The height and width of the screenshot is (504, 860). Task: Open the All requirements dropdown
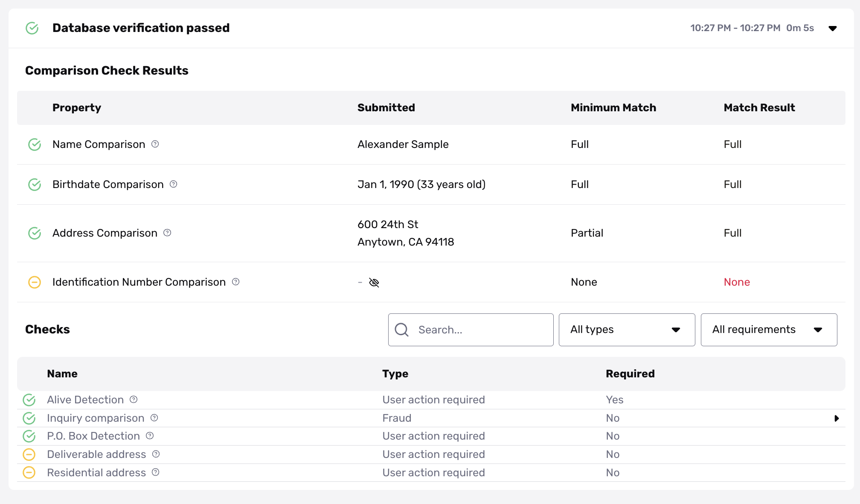(x=769, y=330)
